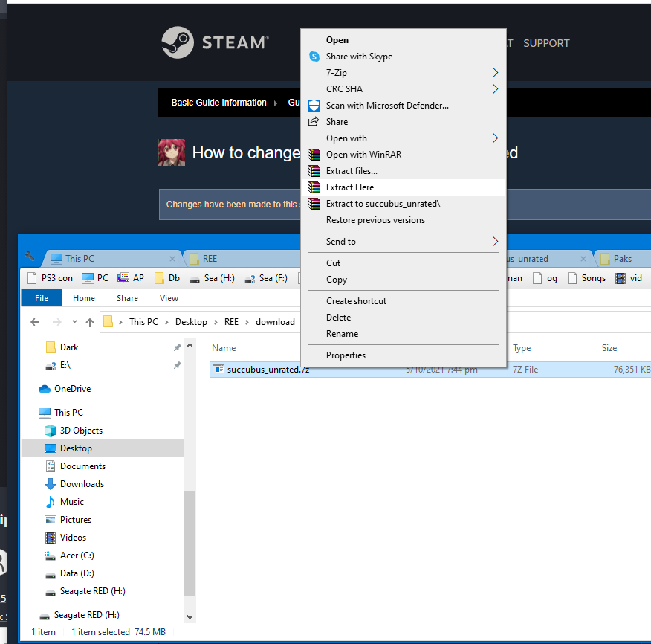Click the WinRAR icon beside Extract Here
The width and height of the screenshot is (651, 644).
pyautogui.click(x=314, y=187)
